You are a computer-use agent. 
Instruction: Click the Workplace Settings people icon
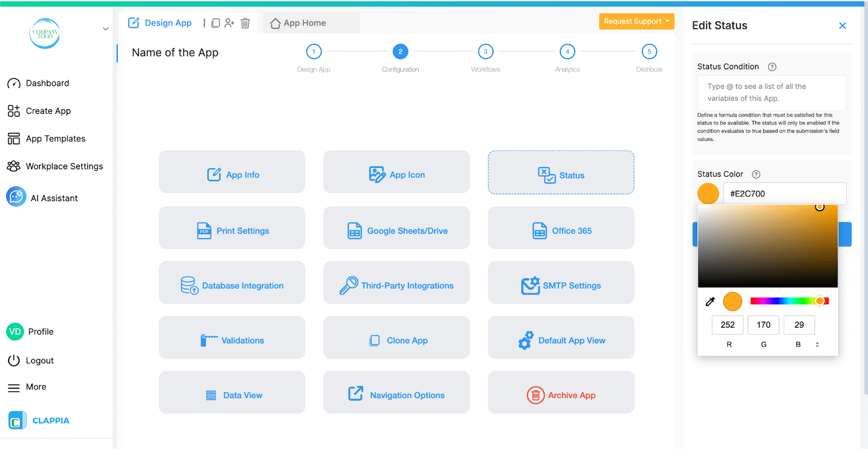coord(14,166)
